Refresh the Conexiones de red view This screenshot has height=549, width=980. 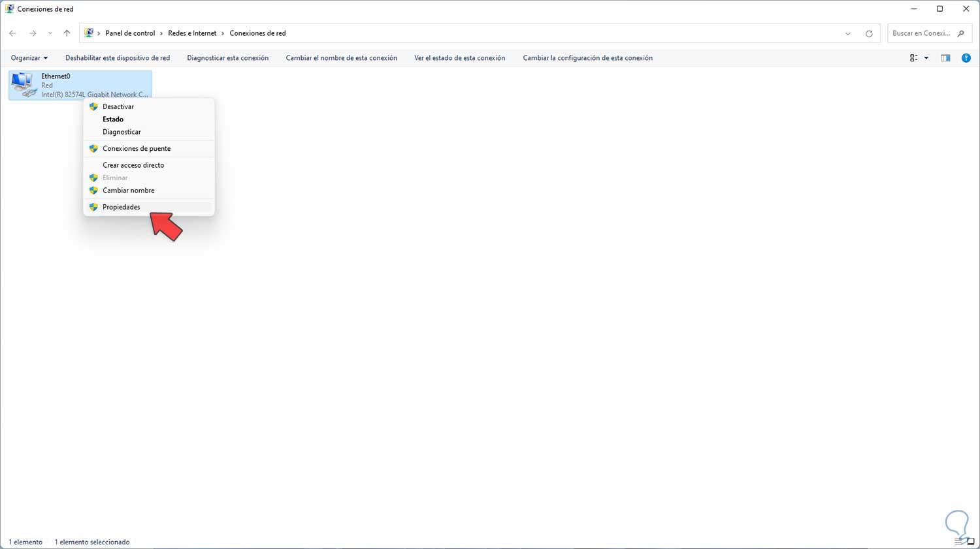pos(869,34)
